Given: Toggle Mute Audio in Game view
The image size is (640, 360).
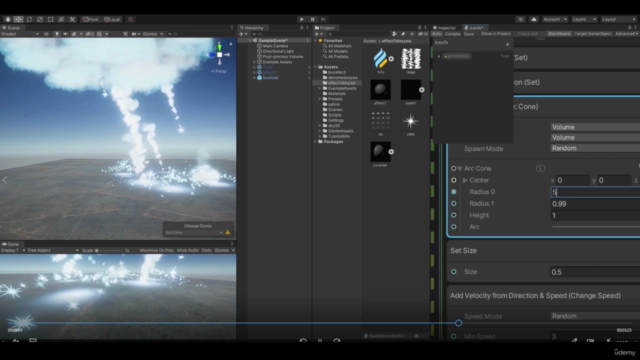Looking at the screenshot, I should coord(188,250).
